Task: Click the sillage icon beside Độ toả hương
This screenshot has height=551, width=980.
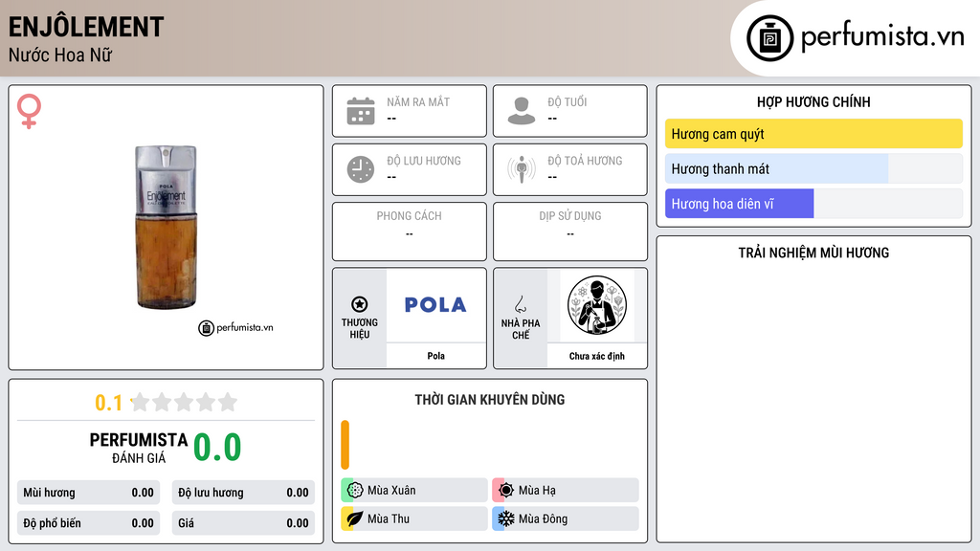Action: click(522, 169)
